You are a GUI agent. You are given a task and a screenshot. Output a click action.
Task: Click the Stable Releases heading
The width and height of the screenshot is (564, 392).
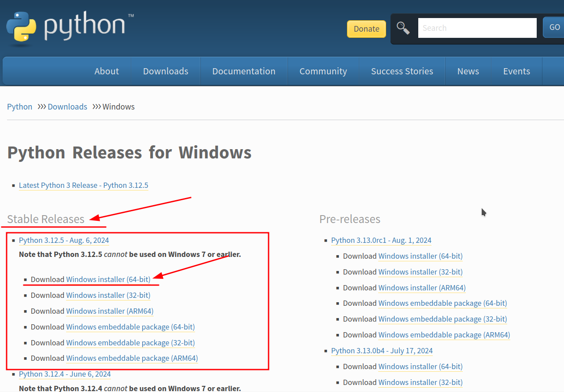click(x=46, y=219)
